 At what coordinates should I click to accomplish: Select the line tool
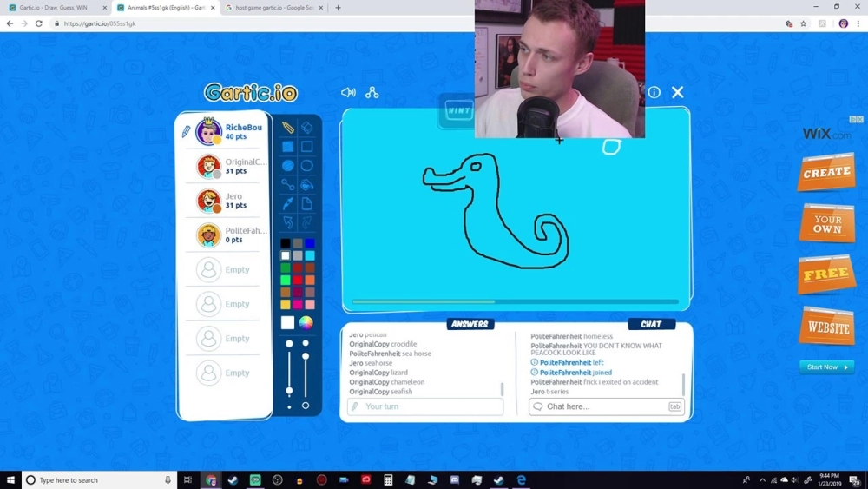pos(288,184)
